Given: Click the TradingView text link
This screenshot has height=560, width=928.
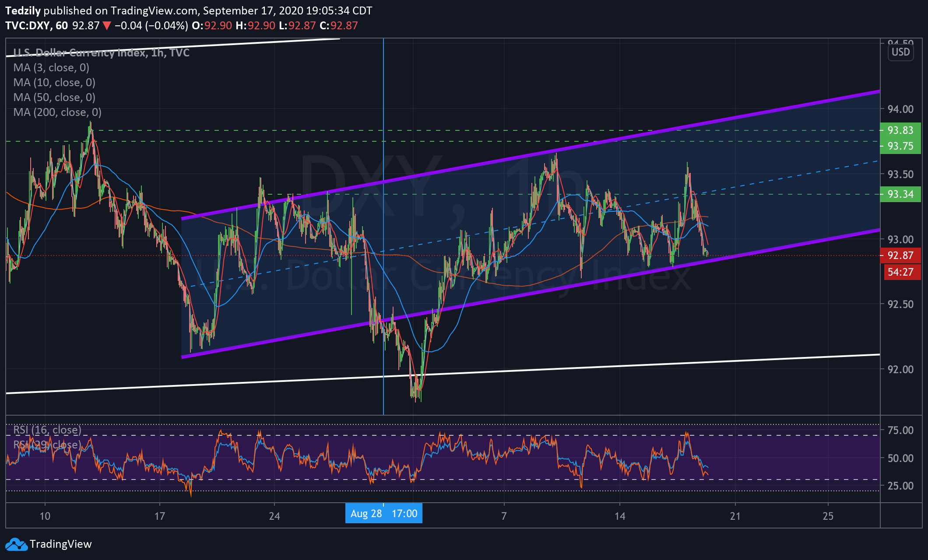Looking at the screenshot, I should (x=61, y=544).
